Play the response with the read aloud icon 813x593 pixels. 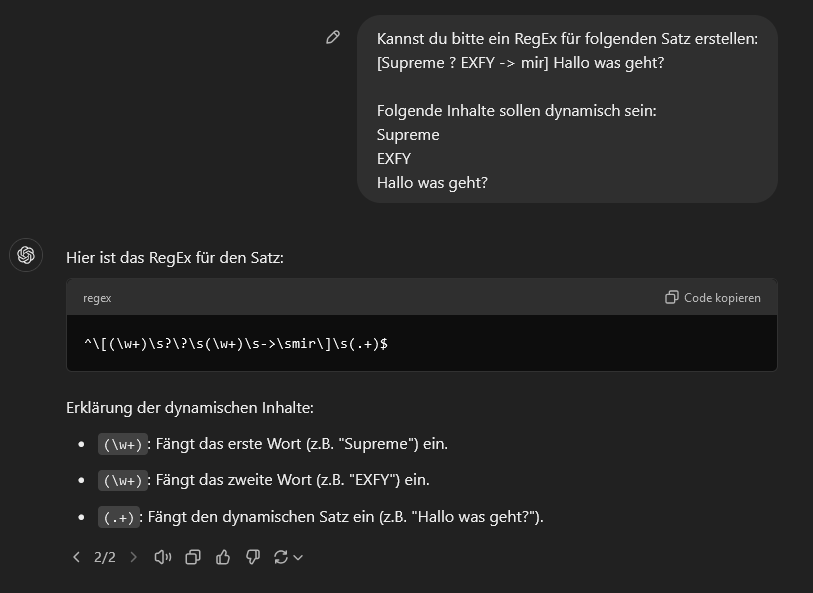point(162,557)
